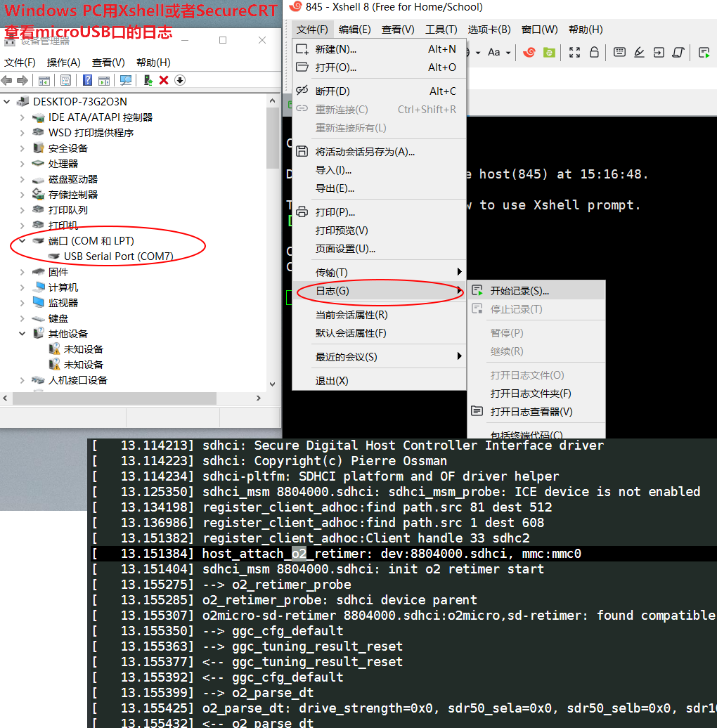
Task: Click the red Xshell swirl toolbar icon
Action: click(x=529, y=53)
